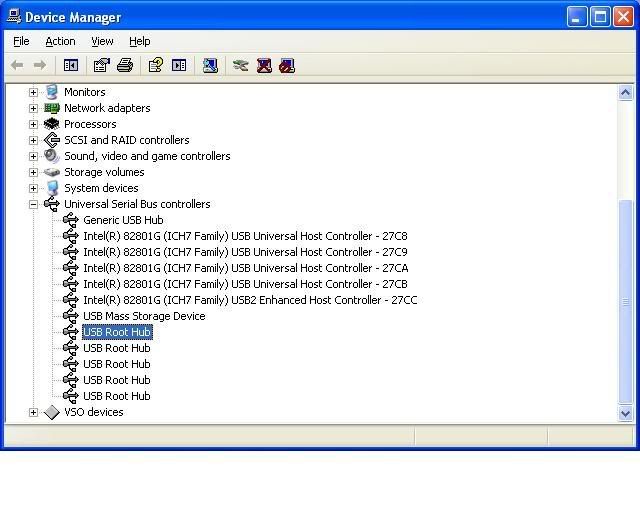Viewport: 640px width, 524px height.
Task: Select Generic USB Hub
Action: click(123, 220)
